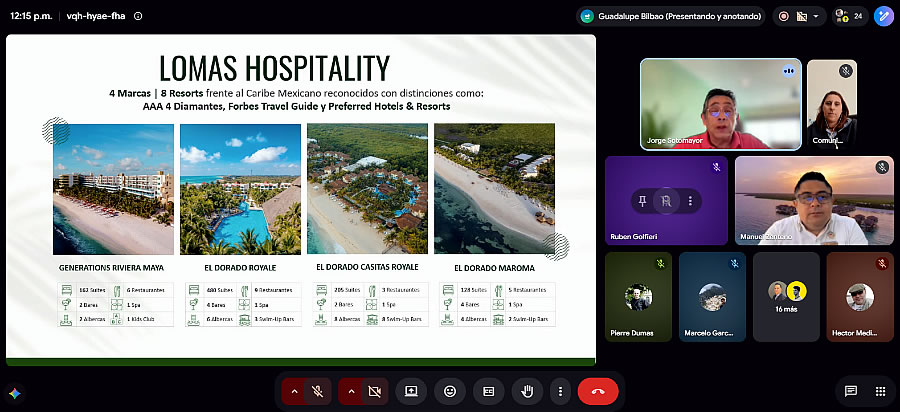
Task: Click EL DORADO ROYALE label
Action: click(x=240, y=267)
